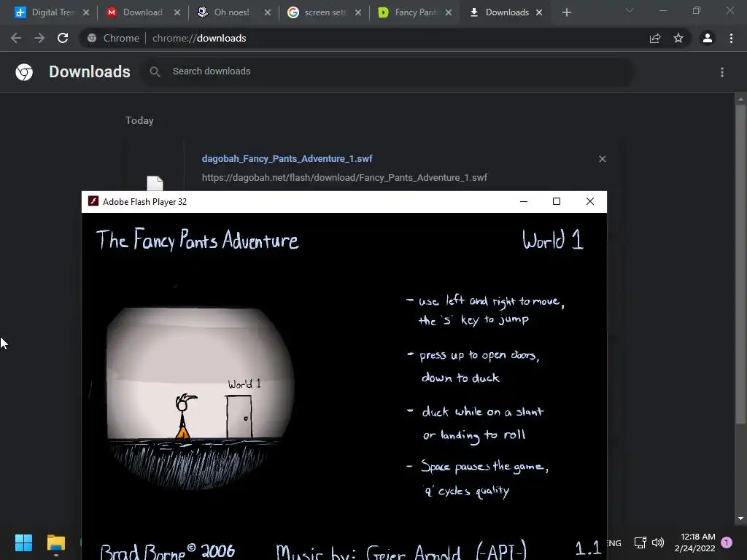This screenshot has width=747, height=560.
Task: Click the stick figure character in game
Action: point(185,416)
